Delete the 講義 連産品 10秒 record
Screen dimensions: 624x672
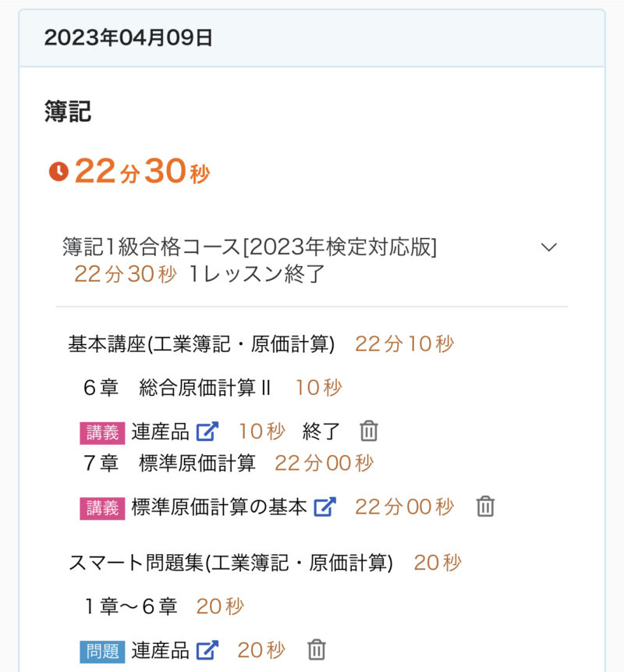coord(369,431)
